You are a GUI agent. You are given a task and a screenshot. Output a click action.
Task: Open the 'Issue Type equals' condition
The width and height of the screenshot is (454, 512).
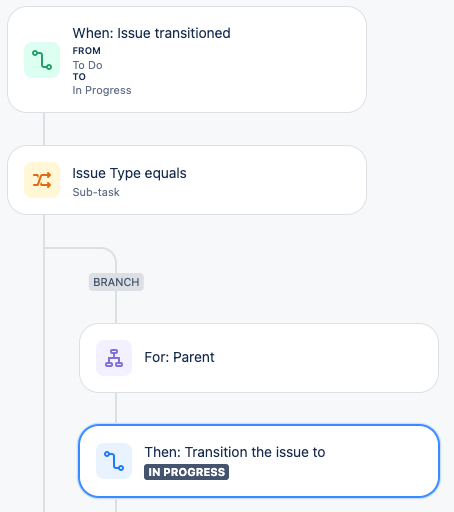[x=129, y=173]
